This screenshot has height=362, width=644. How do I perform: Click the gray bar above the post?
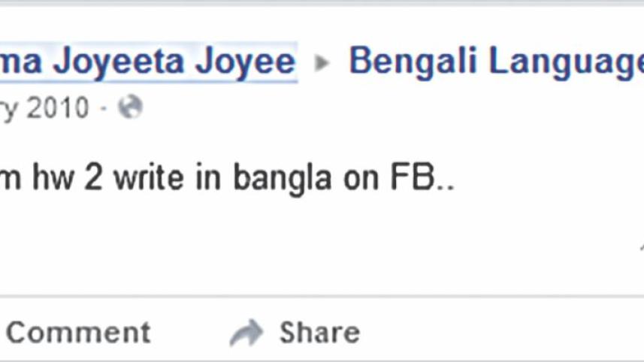(x=322, y=3)
